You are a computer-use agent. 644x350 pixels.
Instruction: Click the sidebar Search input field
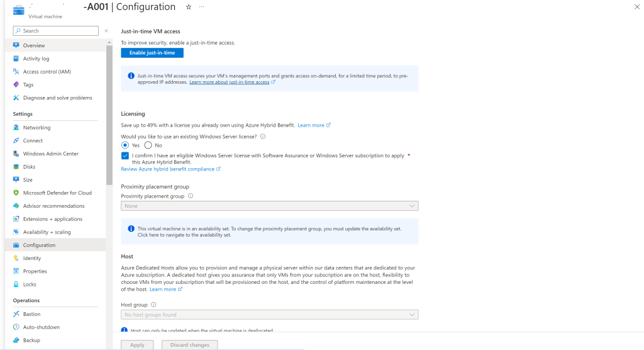(x=56, y=31)
